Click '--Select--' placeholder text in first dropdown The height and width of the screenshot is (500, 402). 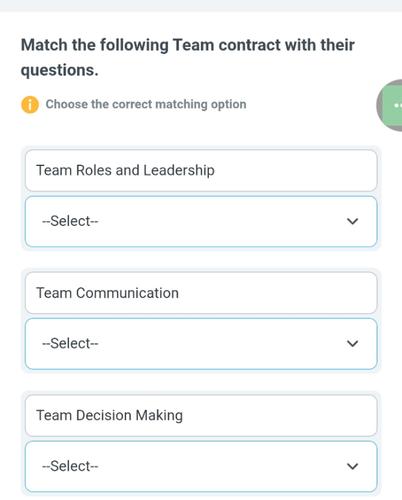click(70, 221)
